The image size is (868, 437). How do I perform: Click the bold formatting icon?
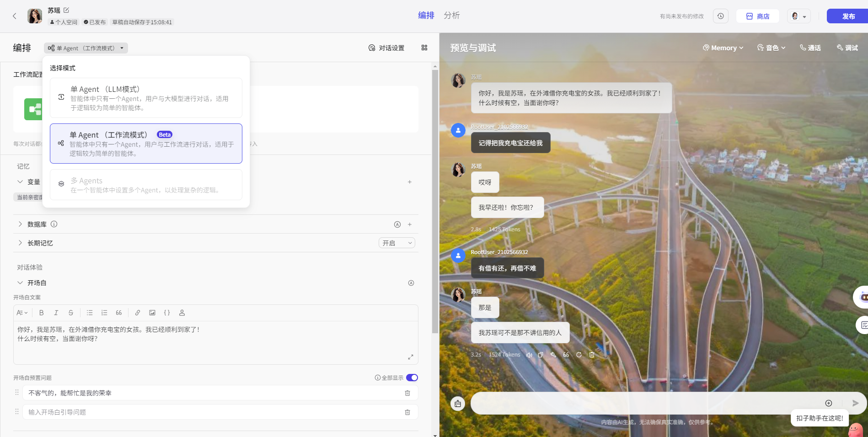(41, 313)
